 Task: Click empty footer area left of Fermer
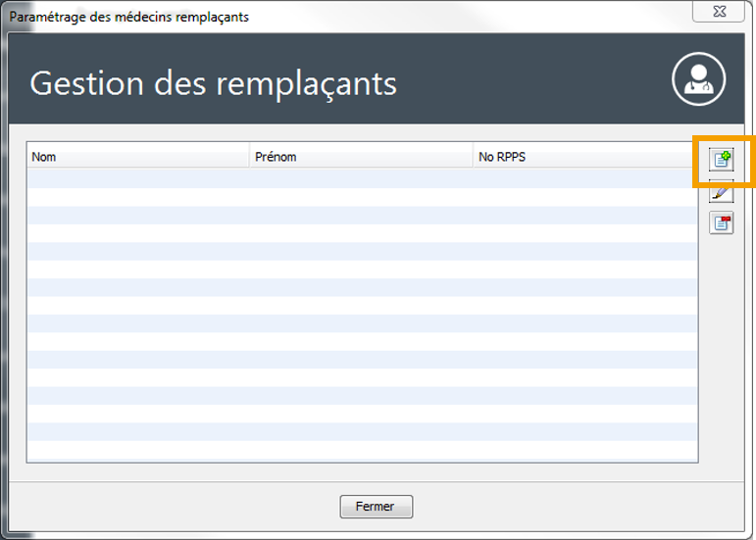[x=176, y=507]
